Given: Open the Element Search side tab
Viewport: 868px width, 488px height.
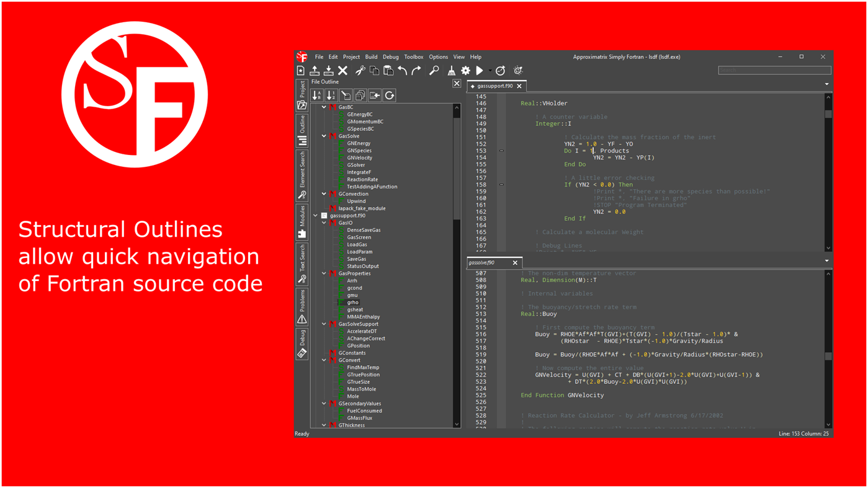Looking at the screenshot, I should [x=302, y=175].
